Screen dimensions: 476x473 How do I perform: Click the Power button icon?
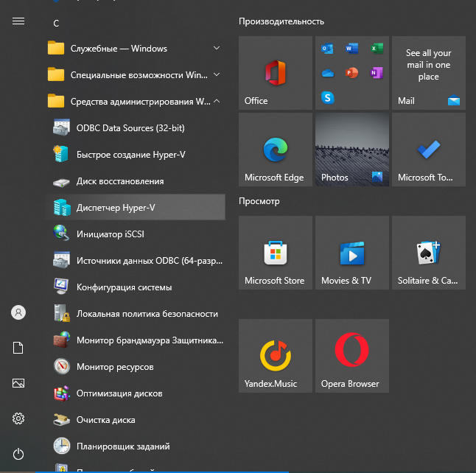(x=18, y=454)
